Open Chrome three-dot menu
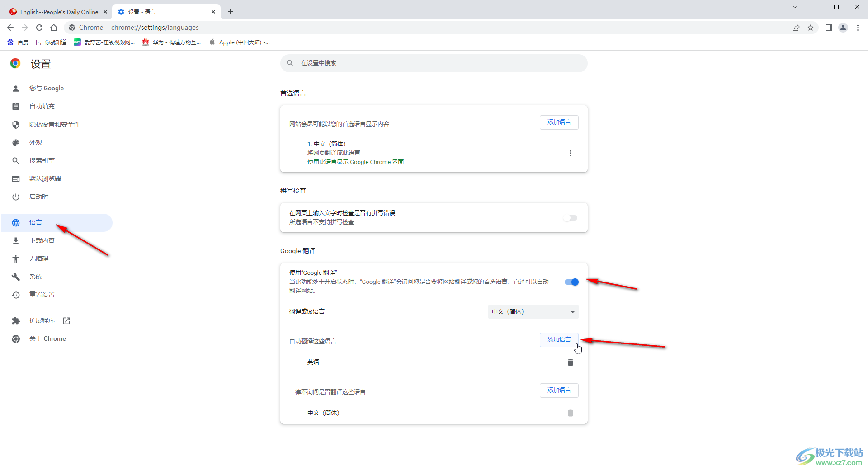The width and height of the screenshot is (868, 470). coord(858,28)
